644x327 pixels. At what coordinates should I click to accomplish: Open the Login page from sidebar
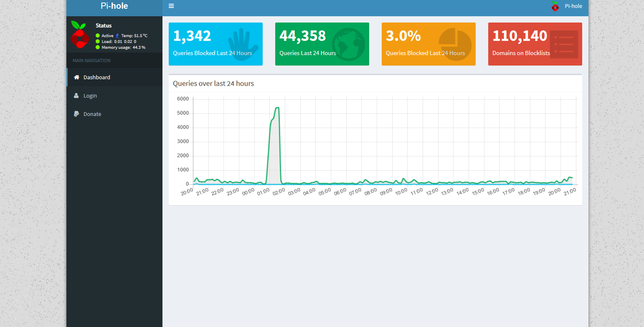(x=90, y=96)
